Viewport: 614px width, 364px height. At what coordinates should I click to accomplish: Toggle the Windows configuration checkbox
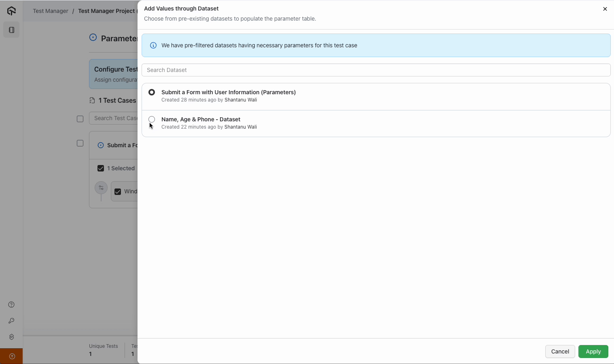coord(118,192)
